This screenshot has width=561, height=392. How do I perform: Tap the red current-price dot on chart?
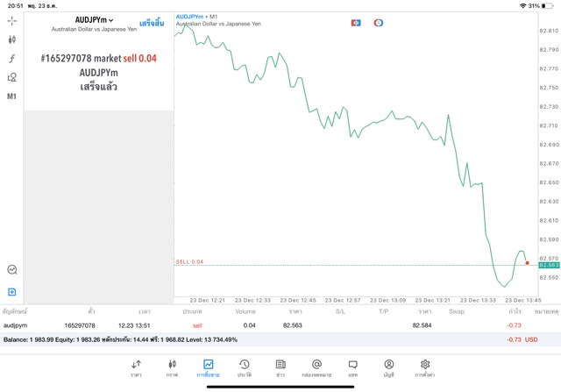tap(527, 263)
